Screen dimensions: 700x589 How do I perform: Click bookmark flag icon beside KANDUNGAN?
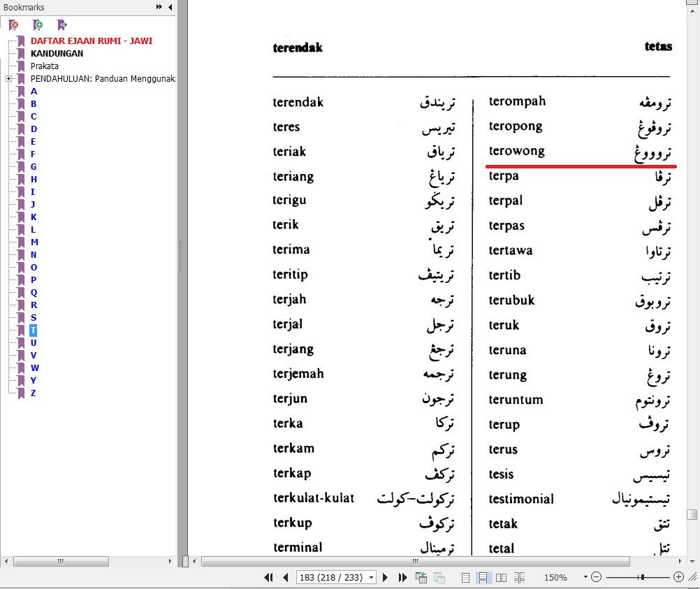click(x=21, y=54)
